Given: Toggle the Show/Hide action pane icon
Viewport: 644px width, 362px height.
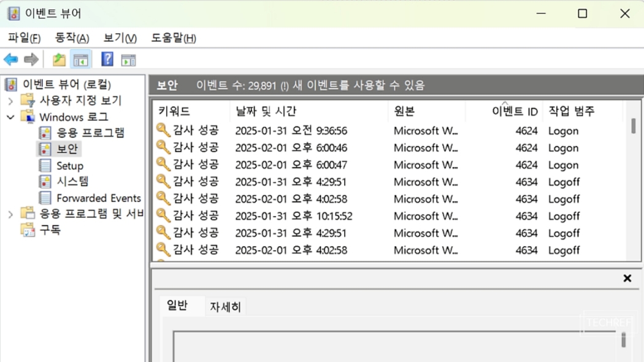Looking at the screenshot, I should tap(129, 60).
